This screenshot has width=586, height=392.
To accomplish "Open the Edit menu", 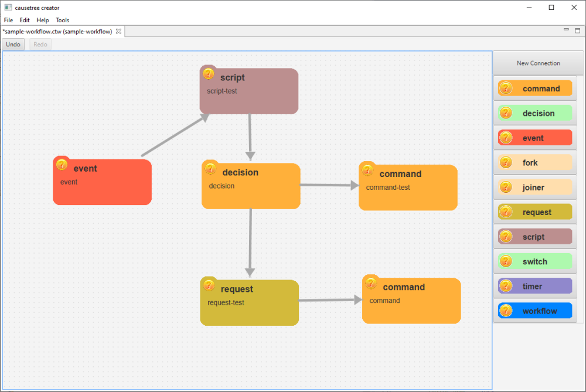I will click(25, 20).
